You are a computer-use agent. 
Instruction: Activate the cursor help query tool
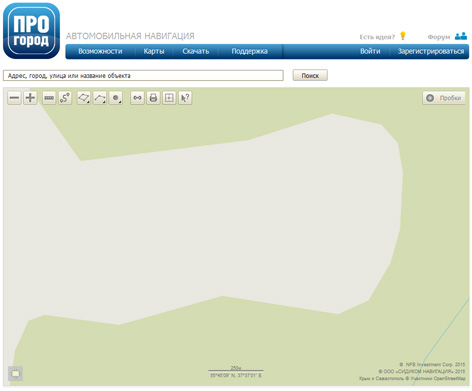tap(185, 98)
